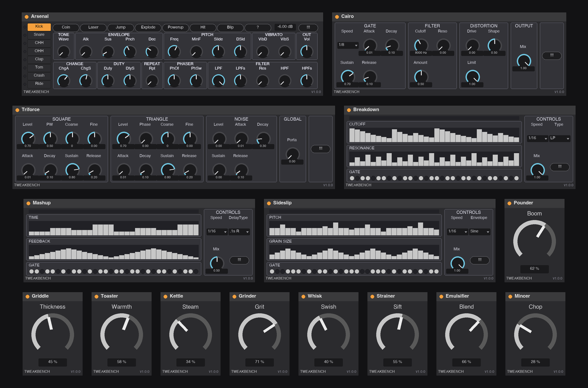Toggle the Mincer plugin power indicator
The width and height of the screenshot is (588, 388).
click(510, 297)
